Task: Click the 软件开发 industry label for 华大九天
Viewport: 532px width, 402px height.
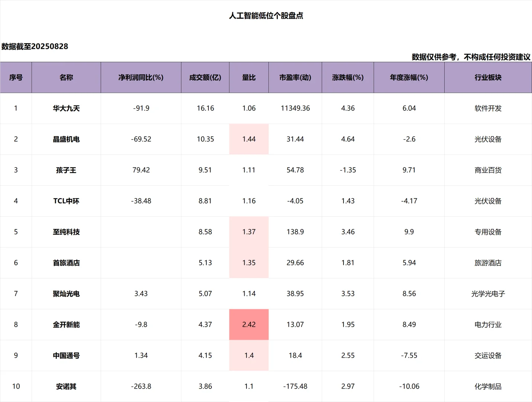Action: (488, 108)
